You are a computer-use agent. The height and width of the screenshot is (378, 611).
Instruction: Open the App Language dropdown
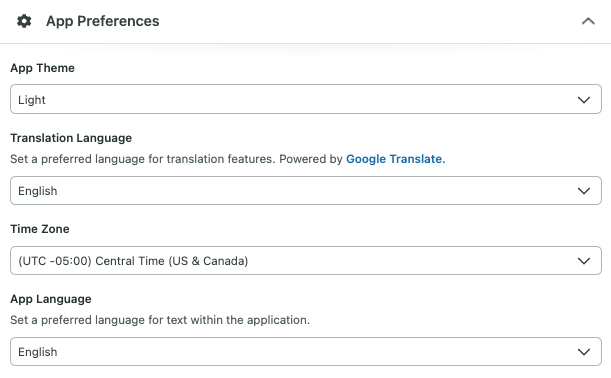[306, 352]
